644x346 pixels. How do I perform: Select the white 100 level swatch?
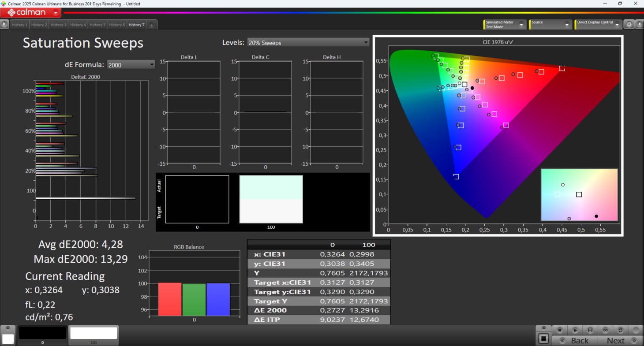[94, 334]
